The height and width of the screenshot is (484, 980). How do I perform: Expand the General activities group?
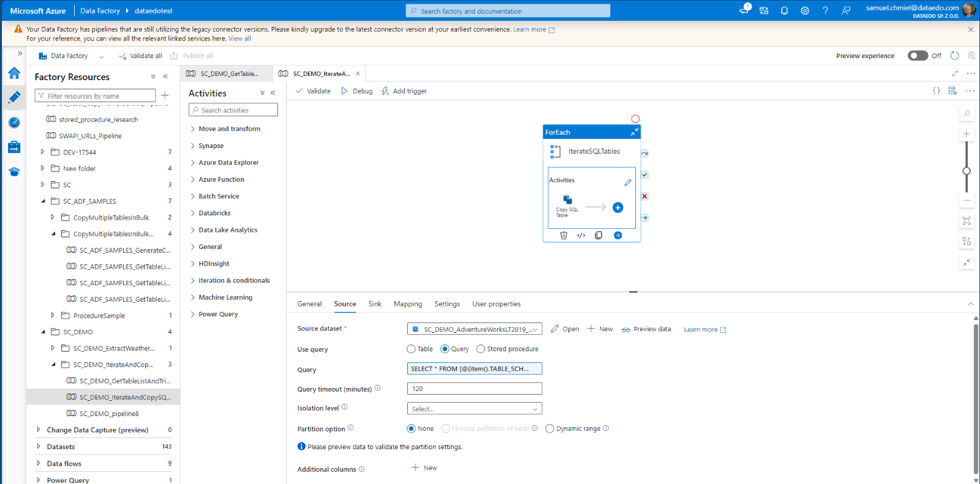(192, 247)
